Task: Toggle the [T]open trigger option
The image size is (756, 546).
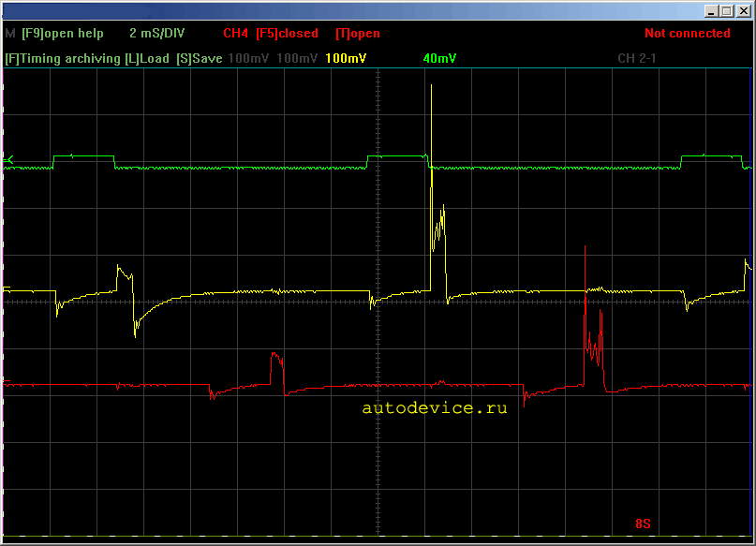Action: pyautogui.click(x=358, y=34)
